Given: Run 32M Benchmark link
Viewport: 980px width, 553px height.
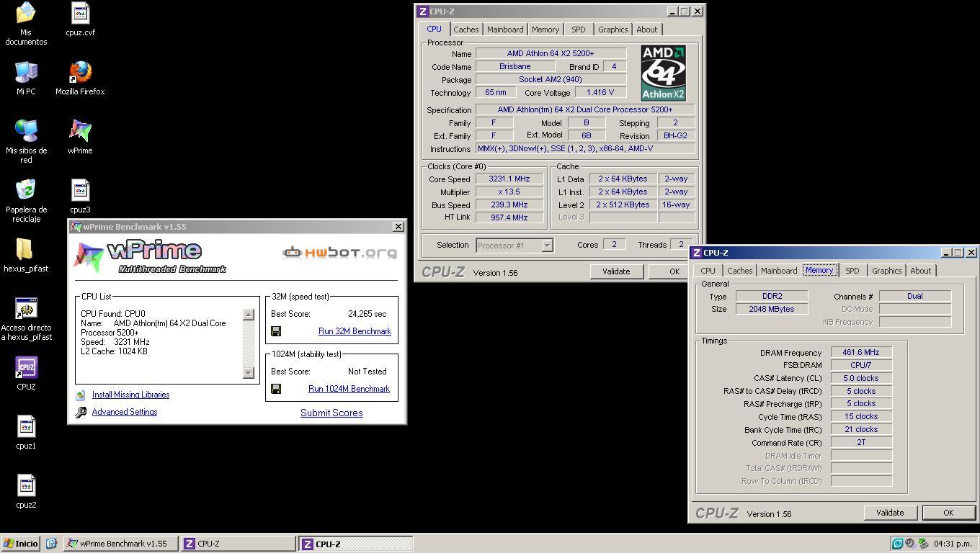Looking at the screenshot, I should point(355,331).
